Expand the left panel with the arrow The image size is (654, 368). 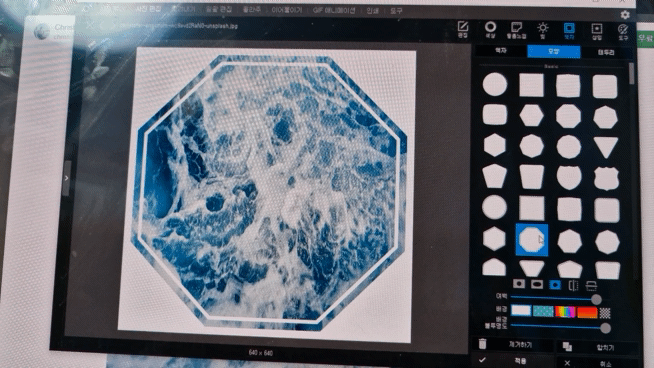(66, 178)
